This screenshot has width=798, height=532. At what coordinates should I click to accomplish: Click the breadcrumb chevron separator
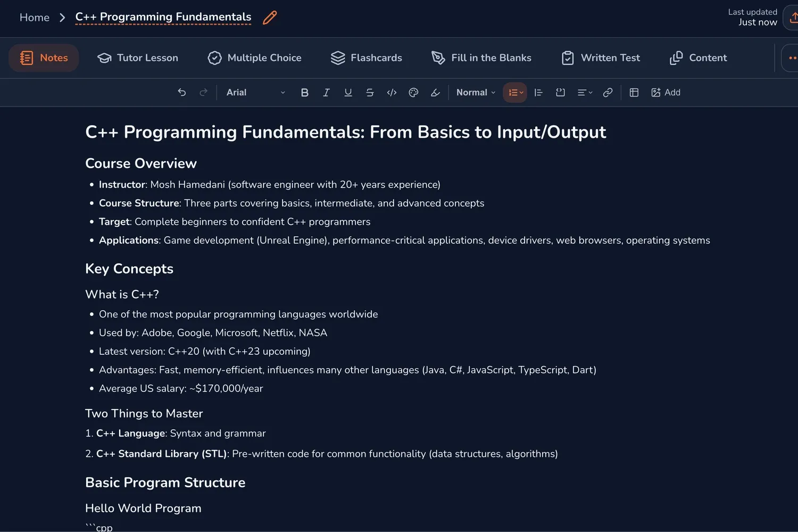pos(62,18)
